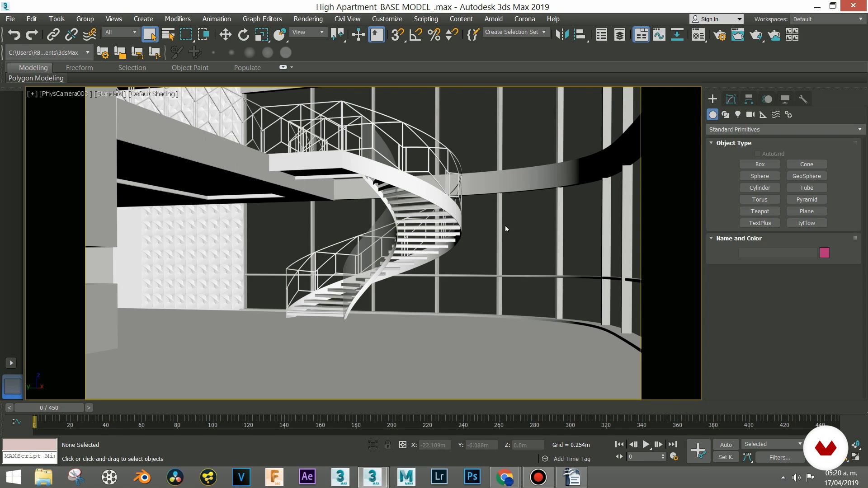Viewport: 868px width, 488px height.
Task: Create a Teapot primitive
Action: (759, 211)
